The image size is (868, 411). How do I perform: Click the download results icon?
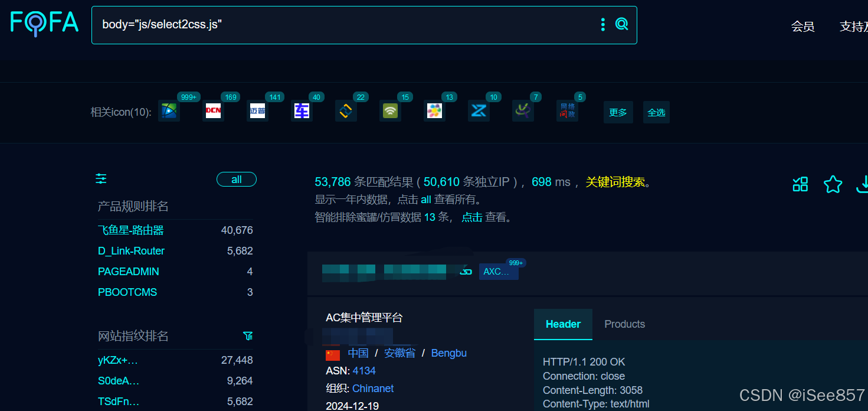coord(862,184)
